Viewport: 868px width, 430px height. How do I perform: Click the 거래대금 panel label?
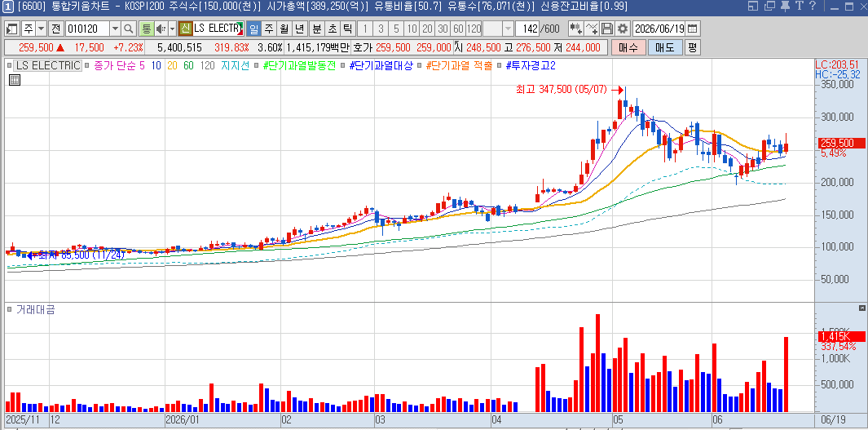34,310
